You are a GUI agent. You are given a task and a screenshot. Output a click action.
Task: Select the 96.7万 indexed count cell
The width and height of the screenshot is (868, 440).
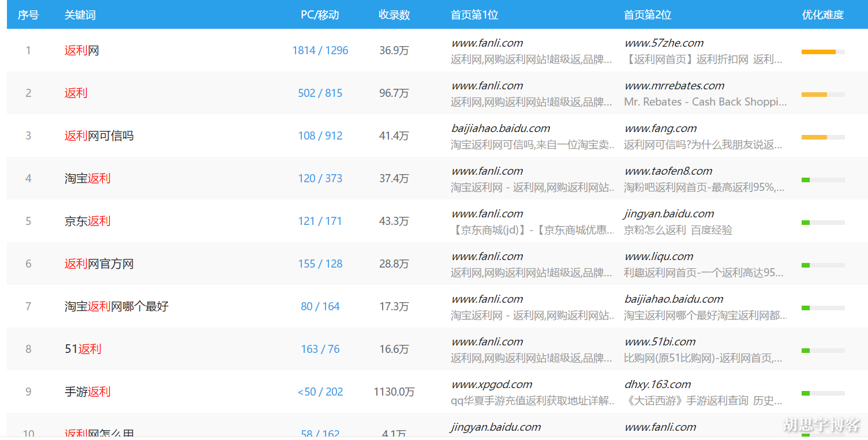click(394, 93)
